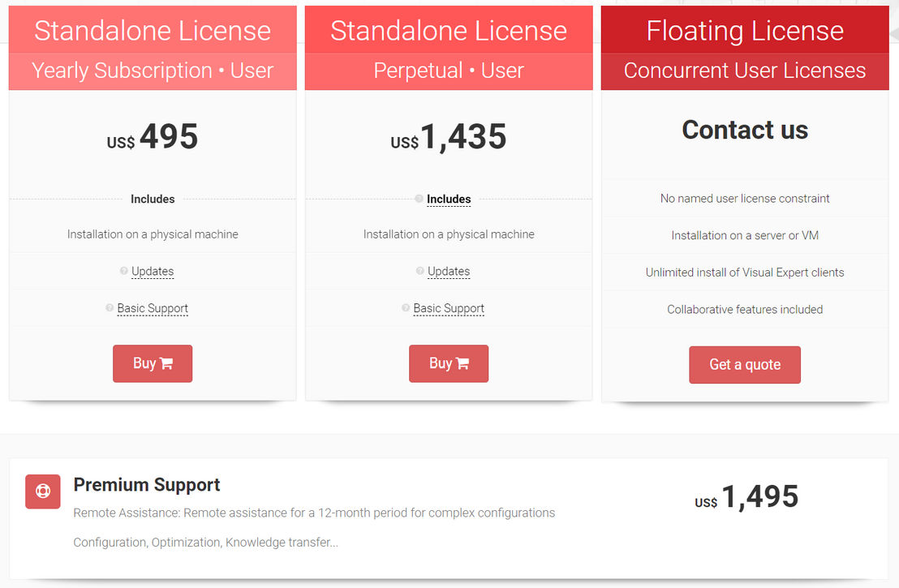Click Buy button under Yearly Subscription license
Screen dimensions: 899x588
tap(153, 363)
